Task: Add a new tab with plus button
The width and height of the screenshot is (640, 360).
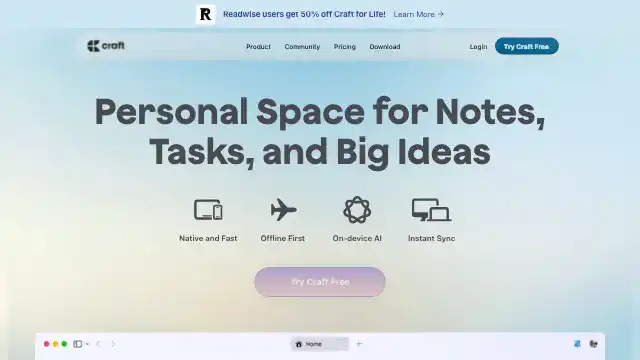Action: (x=359, y=344)
